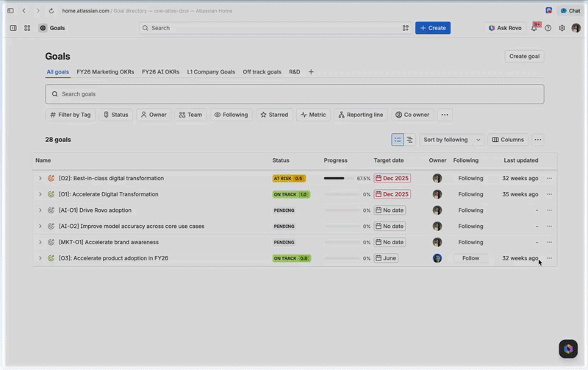Image resolution: width=588 pixels, height=370 pixels.
Task: Go forward with the browser forward arrow
Action: click(38, 10)
